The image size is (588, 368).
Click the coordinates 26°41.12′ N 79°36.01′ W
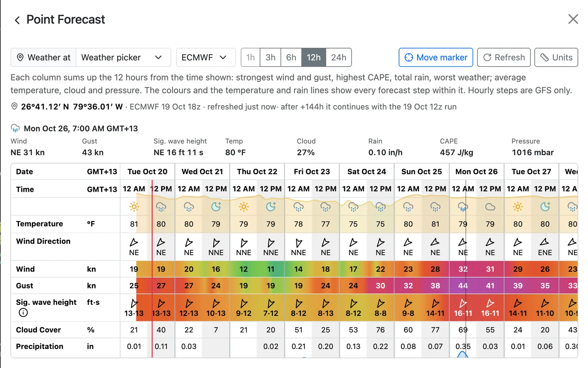point(72,107)
